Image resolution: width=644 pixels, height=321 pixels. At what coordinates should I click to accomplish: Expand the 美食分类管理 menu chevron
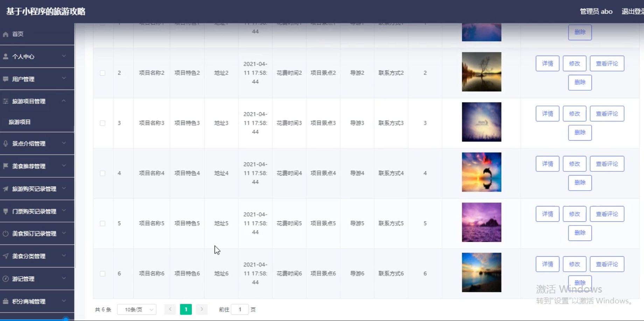point(64,256)
